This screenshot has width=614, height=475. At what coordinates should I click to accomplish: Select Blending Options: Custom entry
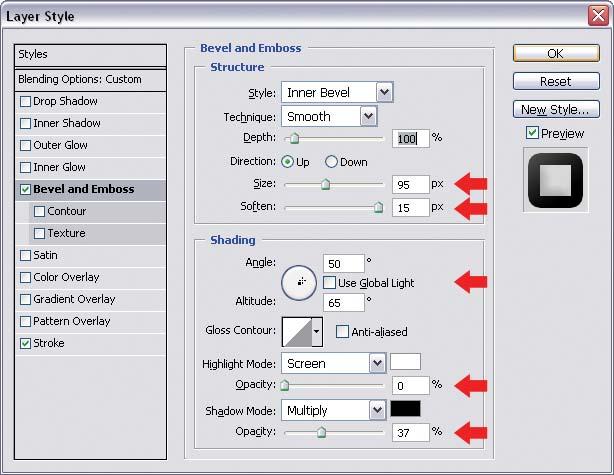(x=90, y=79)
